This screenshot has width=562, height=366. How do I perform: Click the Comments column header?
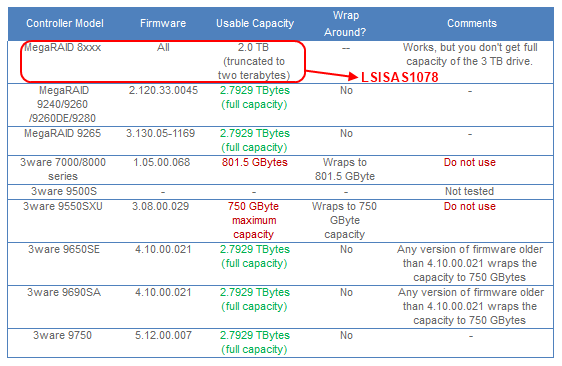tap(472, 24)
